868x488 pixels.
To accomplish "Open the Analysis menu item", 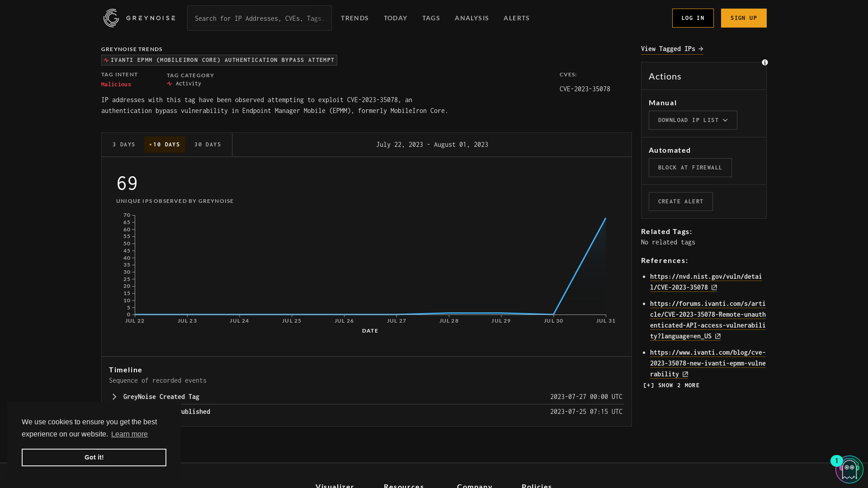I will [472, 18].
